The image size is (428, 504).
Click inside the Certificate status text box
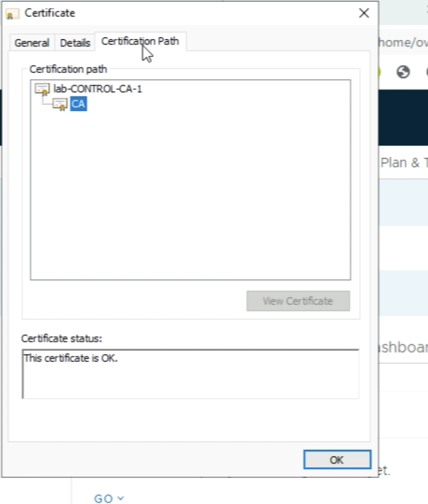click(x=190, y=373)
